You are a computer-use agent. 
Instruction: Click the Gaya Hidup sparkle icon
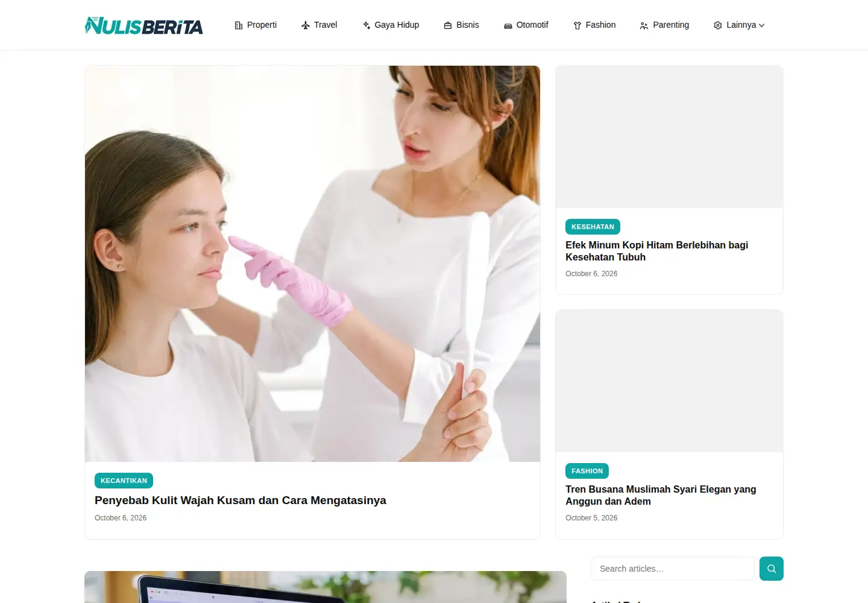tap(366, 25)
